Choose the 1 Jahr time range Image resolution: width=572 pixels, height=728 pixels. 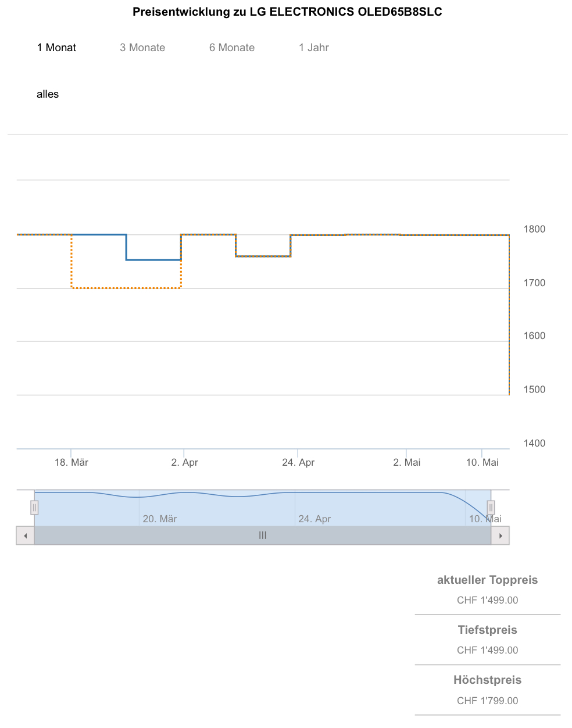(314, 48)
